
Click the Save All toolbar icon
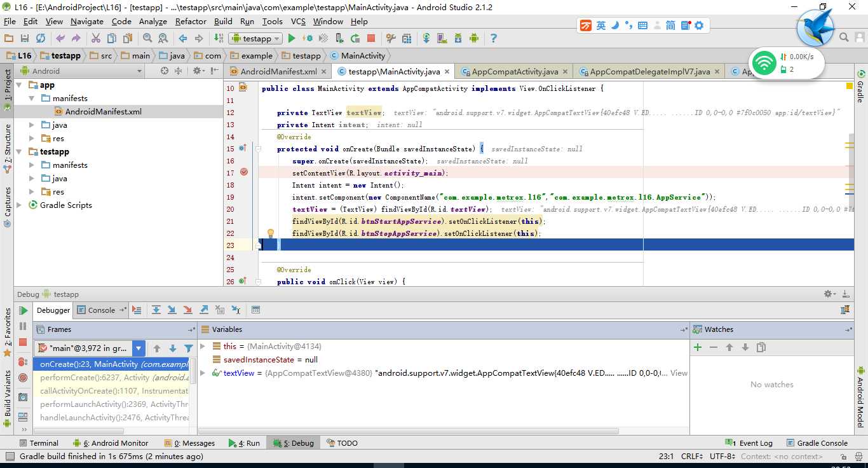[25, 38]
